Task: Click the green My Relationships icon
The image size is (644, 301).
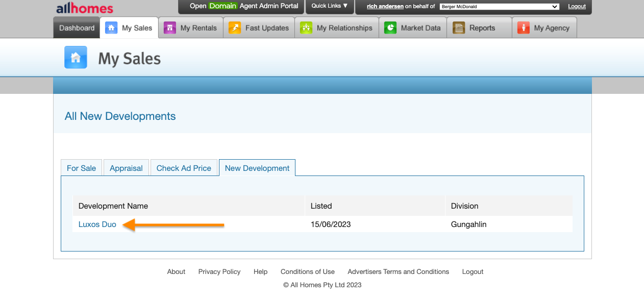Action: click(306, 28)
